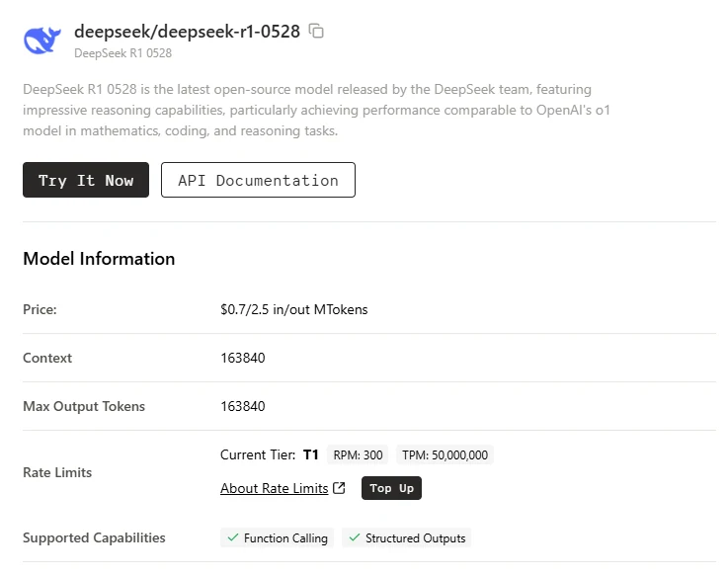Click the Model Information heading
Screen dimensions: 728x576
99,259
